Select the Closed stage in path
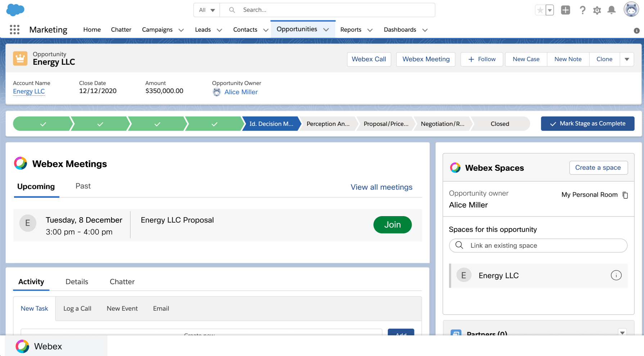 pyautogui.click(x=500, y=124)
